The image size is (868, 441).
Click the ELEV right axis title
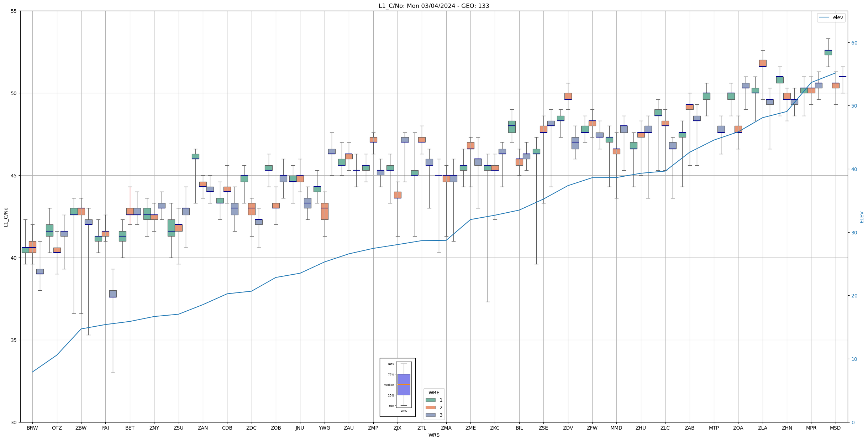click(862, 217)
